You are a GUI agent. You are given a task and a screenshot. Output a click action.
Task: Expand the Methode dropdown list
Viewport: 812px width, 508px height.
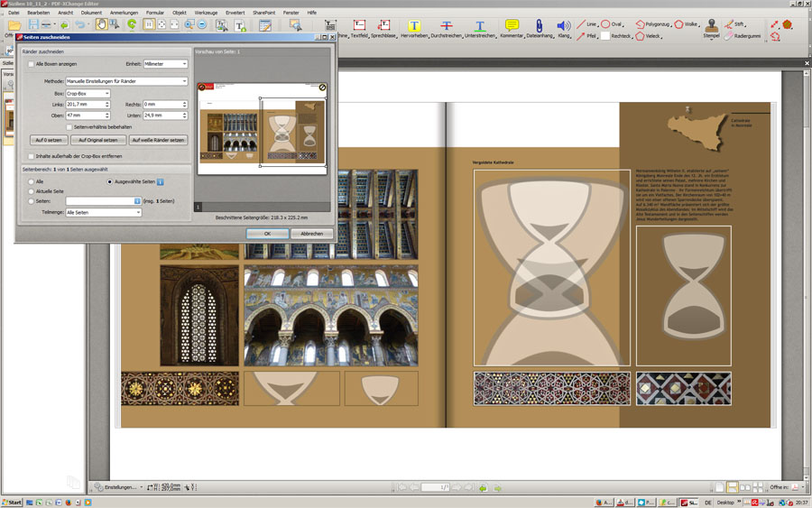coord(126,81)
